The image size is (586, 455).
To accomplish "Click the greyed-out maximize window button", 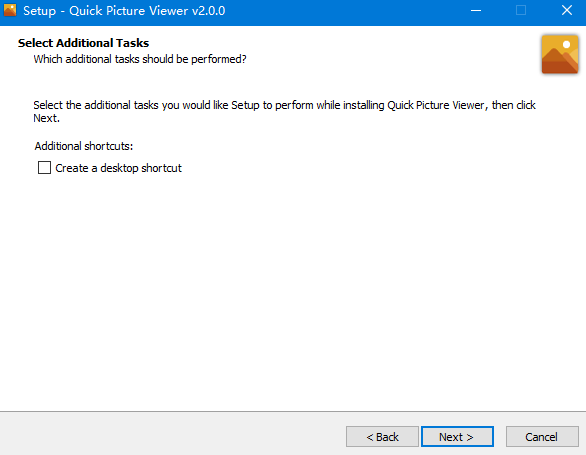I will point(521,10).
